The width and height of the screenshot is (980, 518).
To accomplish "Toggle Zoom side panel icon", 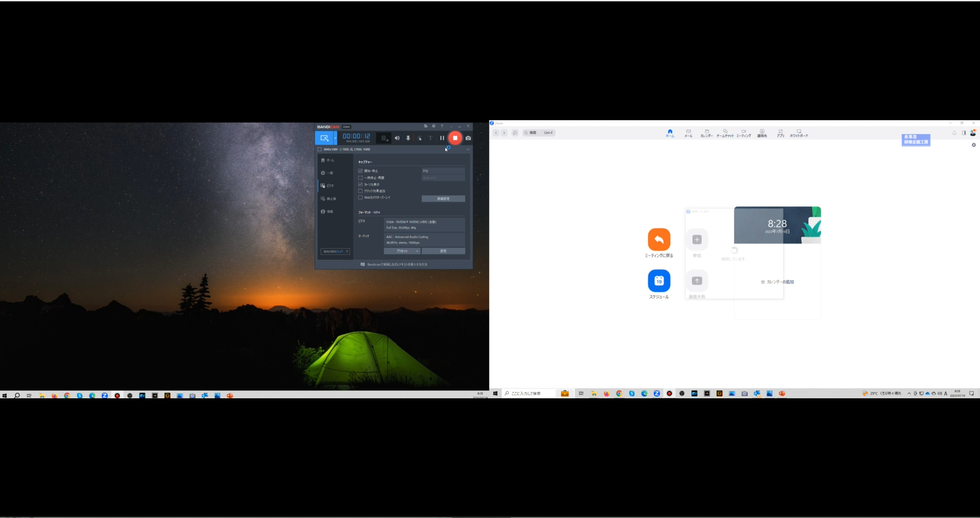I will (x=963, y=133).
